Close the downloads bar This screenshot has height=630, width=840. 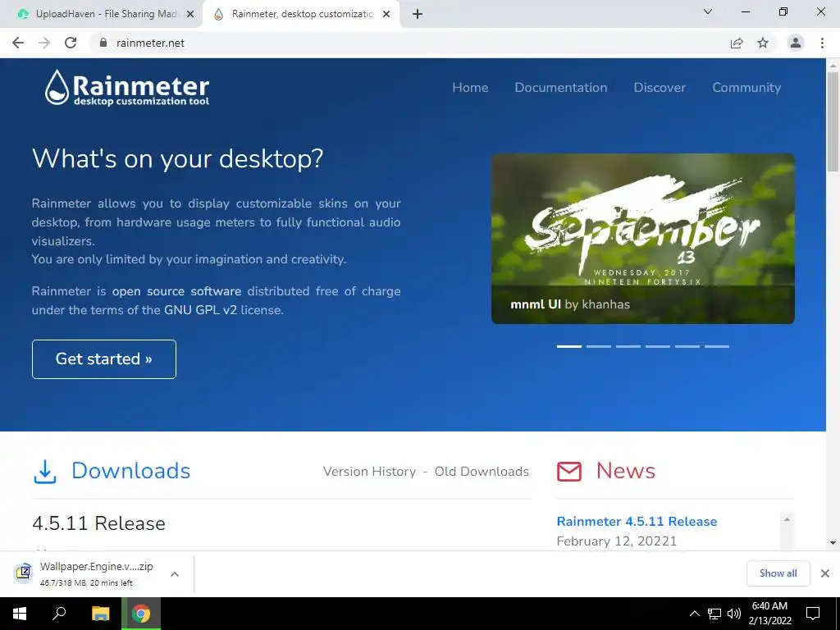pos(825,573)
